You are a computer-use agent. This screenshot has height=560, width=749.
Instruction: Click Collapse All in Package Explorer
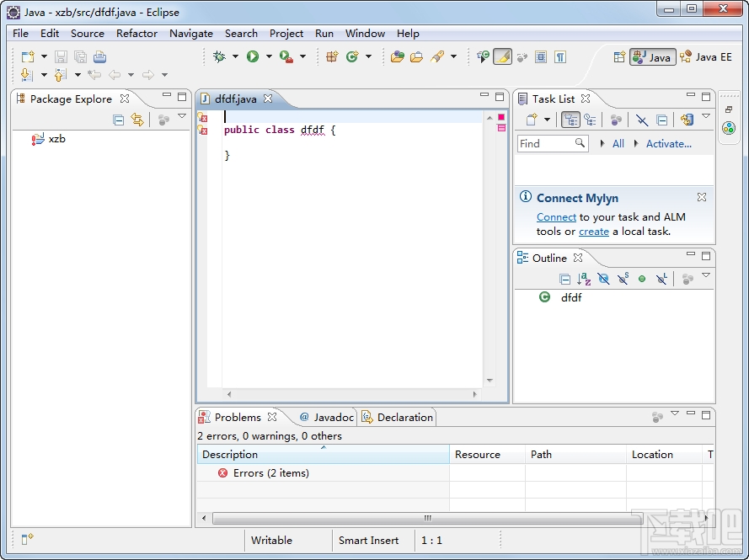tap(119, 120)
